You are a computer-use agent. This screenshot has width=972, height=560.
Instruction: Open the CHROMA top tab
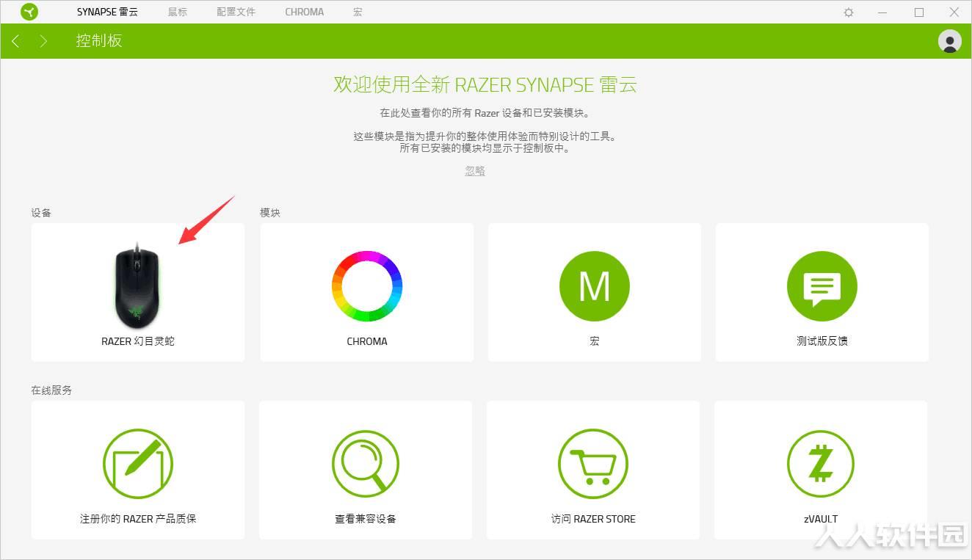pos(305,12)
